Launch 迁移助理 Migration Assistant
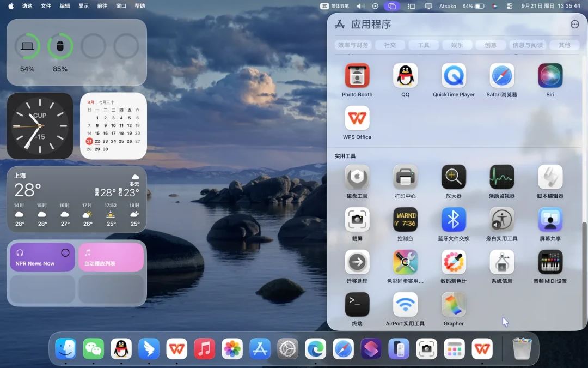The height and width of the screenshot is (368, 588). click(357, 262)
